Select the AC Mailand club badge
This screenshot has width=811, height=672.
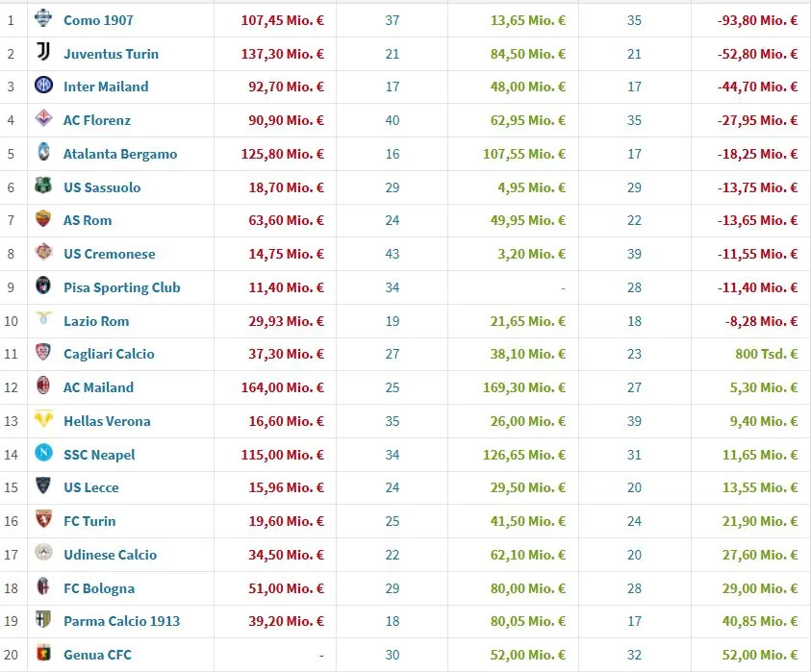coord(43,386)
